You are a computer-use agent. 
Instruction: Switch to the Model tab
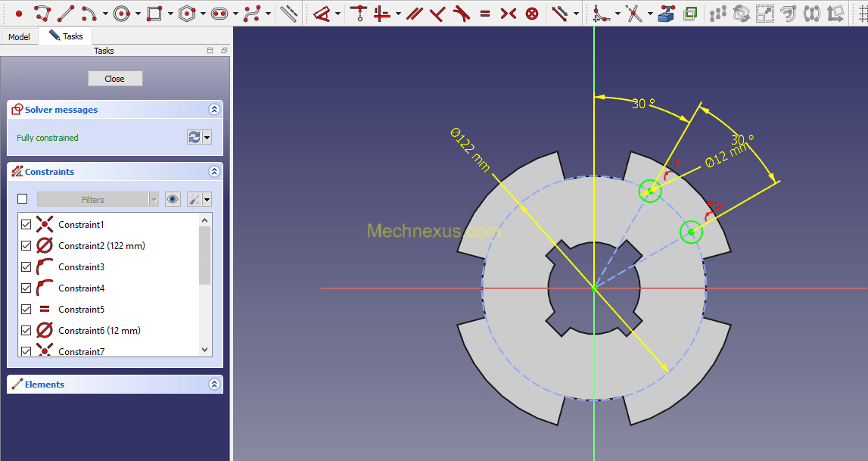pos(19,36)
